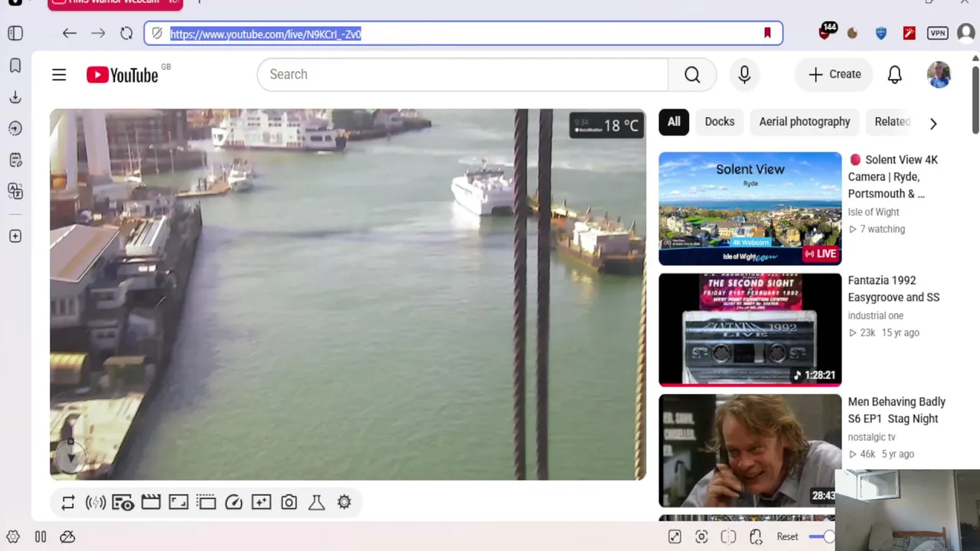Image resolution: width=980 pixels, height=551 pixels.
Task: Click the 18 °C weather overlay on the video
Action: (608, 125)
